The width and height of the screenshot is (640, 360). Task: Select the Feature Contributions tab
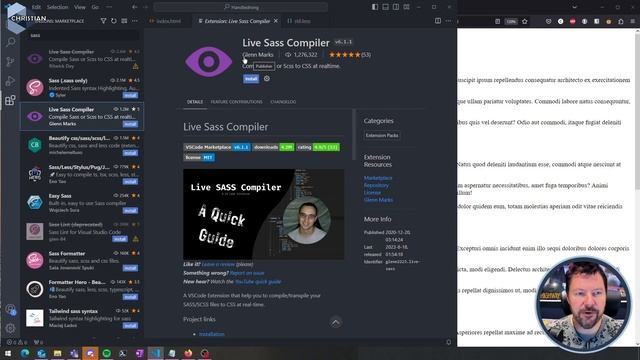click(x=236, y=102)
